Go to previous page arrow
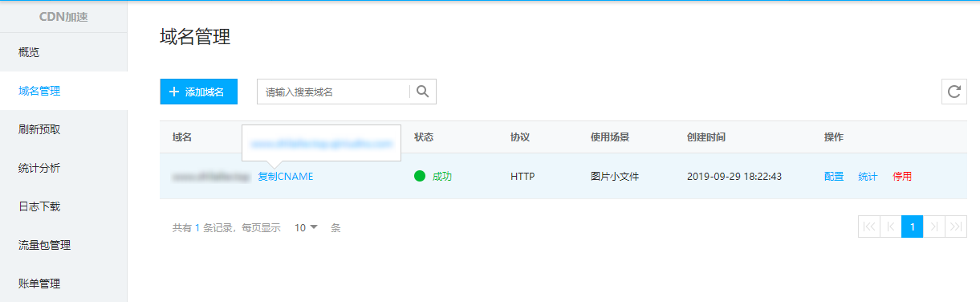This screenshot has width=980, height=302. 890,226
